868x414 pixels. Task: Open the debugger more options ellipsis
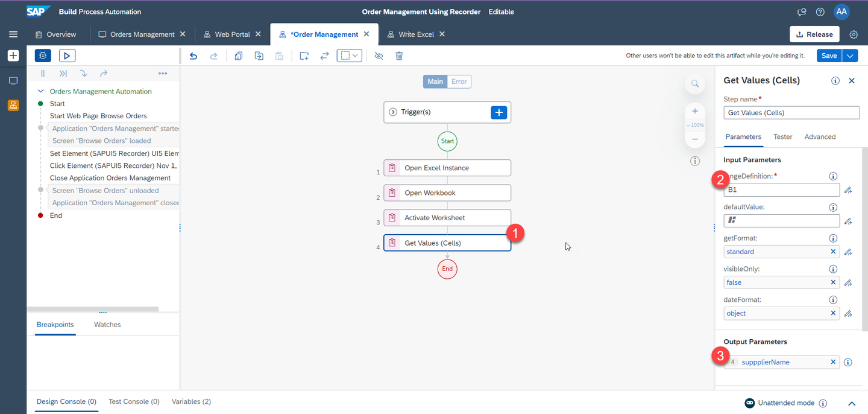(163, 74)
